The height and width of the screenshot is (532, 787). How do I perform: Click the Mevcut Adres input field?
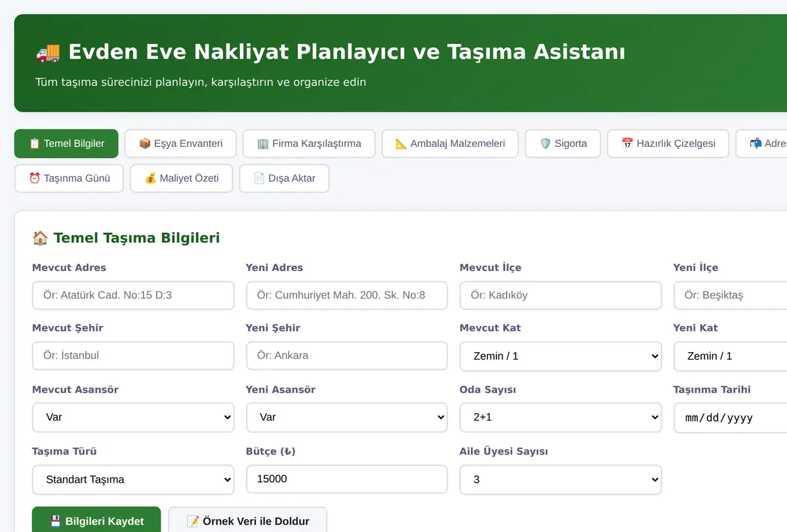tap(133, 295)
